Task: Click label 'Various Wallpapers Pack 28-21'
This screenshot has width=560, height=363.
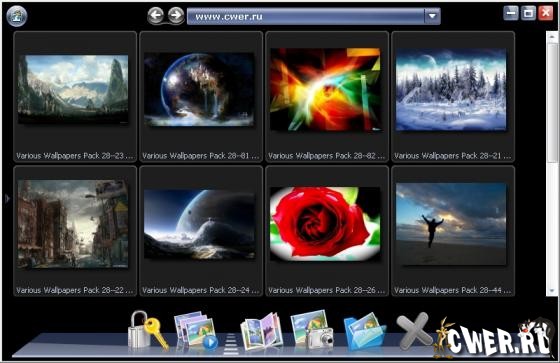Action: [x=453, y=156]
